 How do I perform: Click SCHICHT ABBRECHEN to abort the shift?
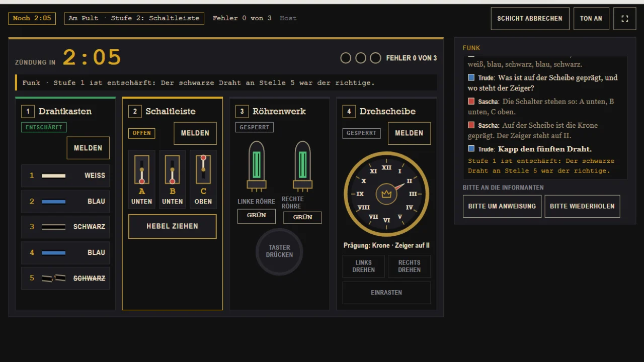point(530,19)
